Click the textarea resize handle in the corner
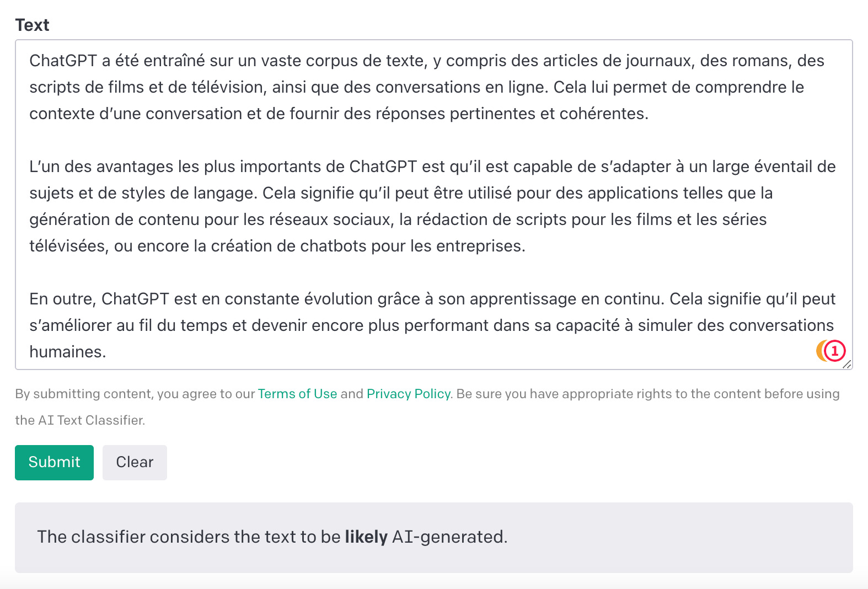 coord(848,364)
